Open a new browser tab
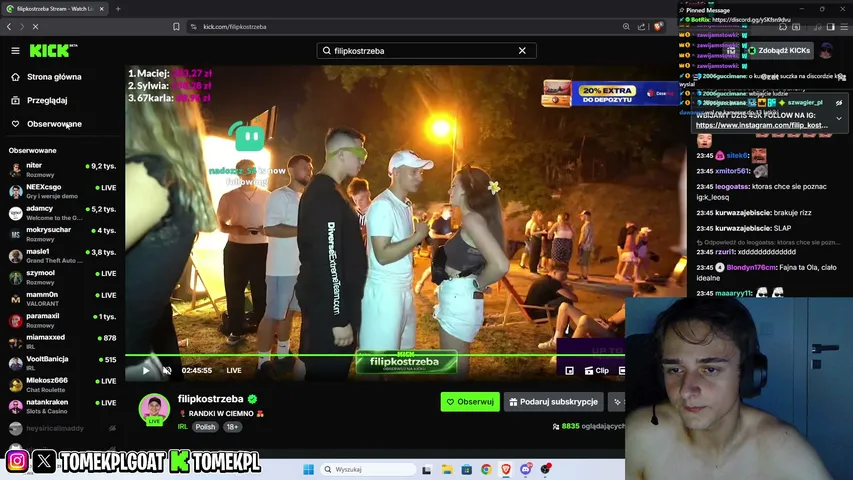This screenshot has width=853, height=480. pyautogui.click(x=118, y=9)
